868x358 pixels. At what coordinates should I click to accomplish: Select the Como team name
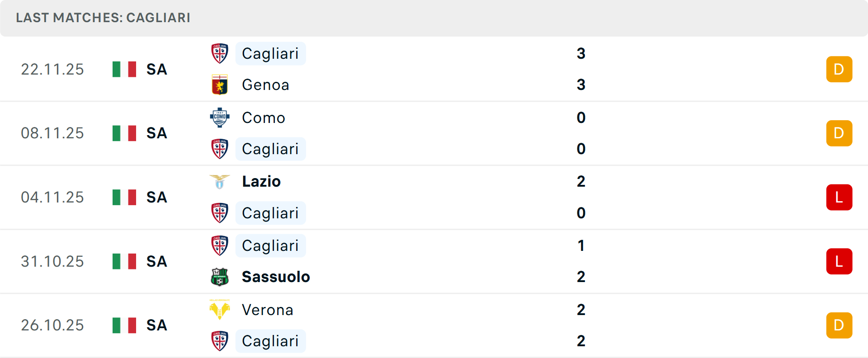click(x=264, y=118)
